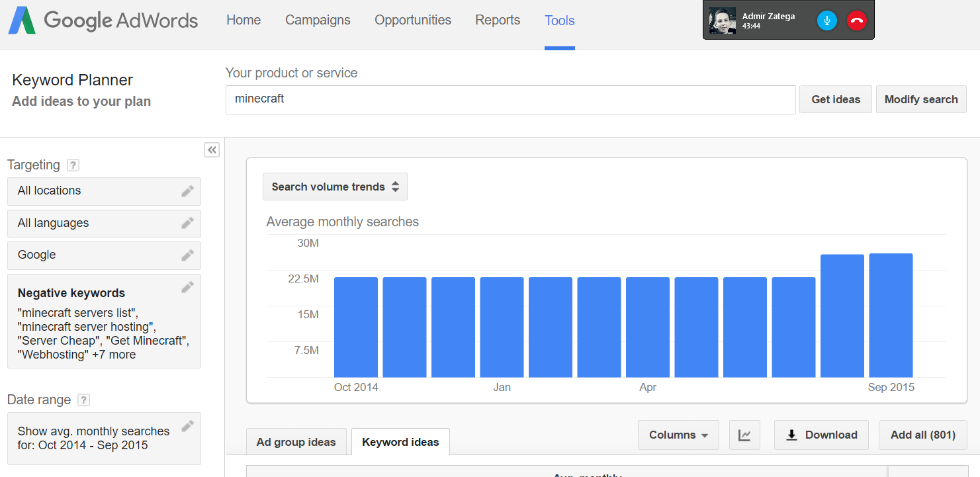The height and width of the screenshot is (477, 980).
Task: Click the Modify search button
Action: (921, 100)
